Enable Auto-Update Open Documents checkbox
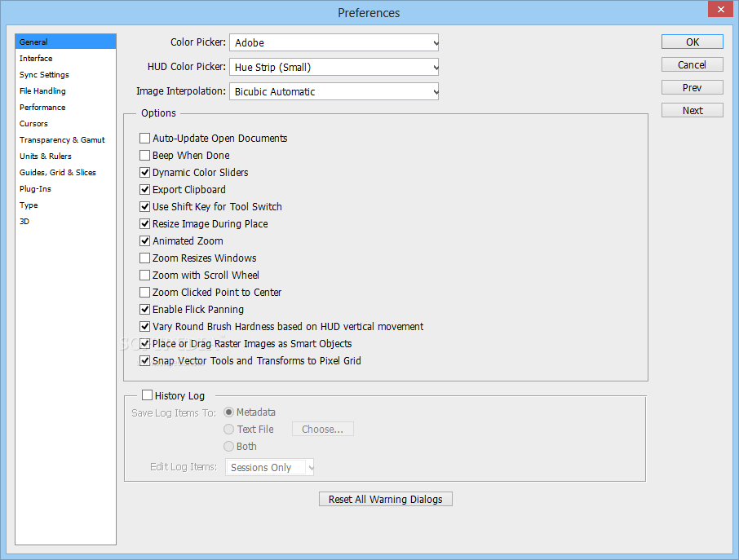This screenshot has height=560, width=739. 144,139
